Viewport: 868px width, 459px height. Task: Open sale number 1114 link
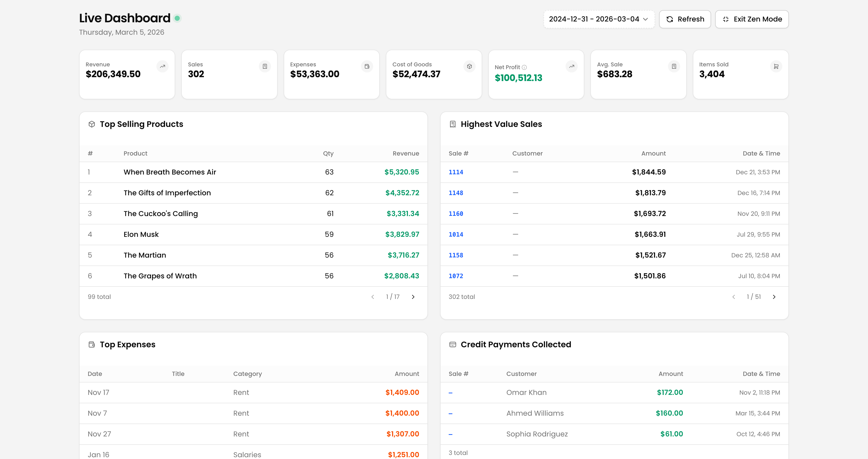pyautogui.click(x=456, y=172)
